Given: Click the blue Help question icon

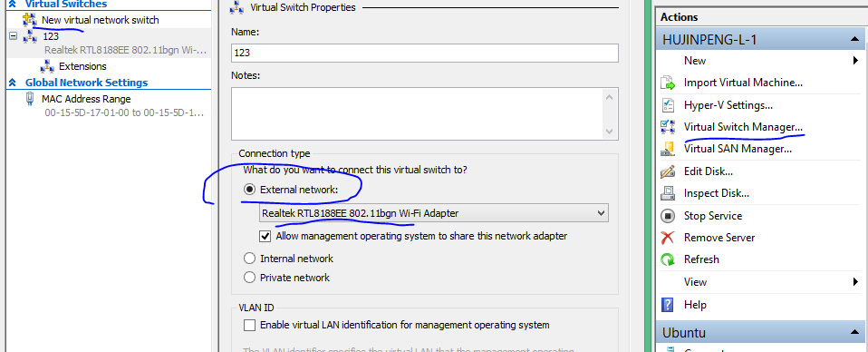Looking at the screenshot, I should [x=668, y=304].
